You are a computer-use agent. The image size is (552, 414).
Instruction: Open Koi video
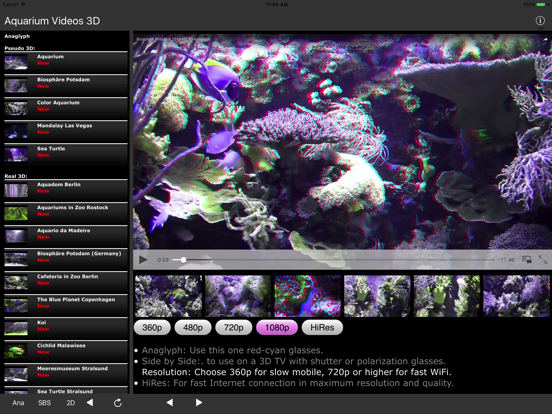66,328
